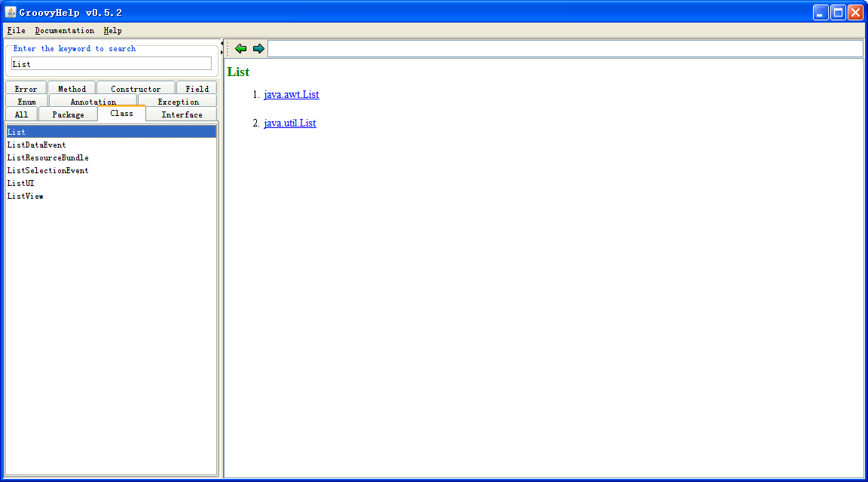The width and height of the screenshot is (868, 482).
Task: Select ListSelectionEvent in the results list
Action: pos(111,170)
